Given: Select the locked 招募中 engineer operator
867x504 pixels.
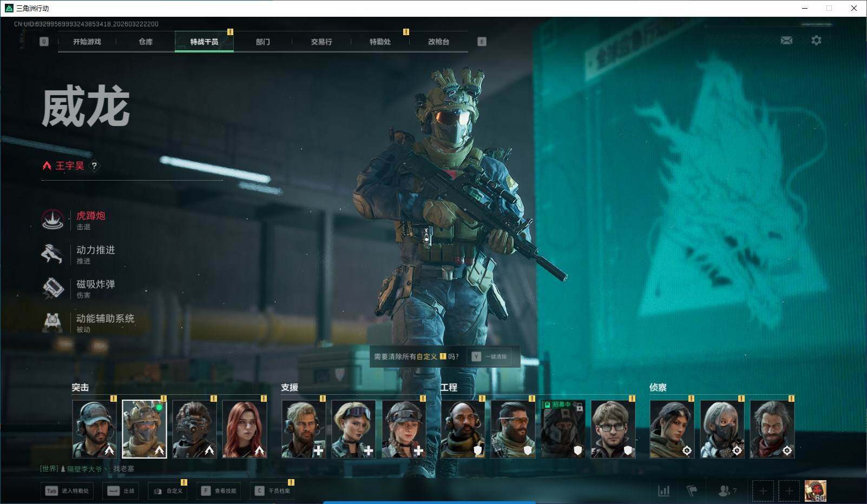Looking at the screenshot, I should coord(563,429).
